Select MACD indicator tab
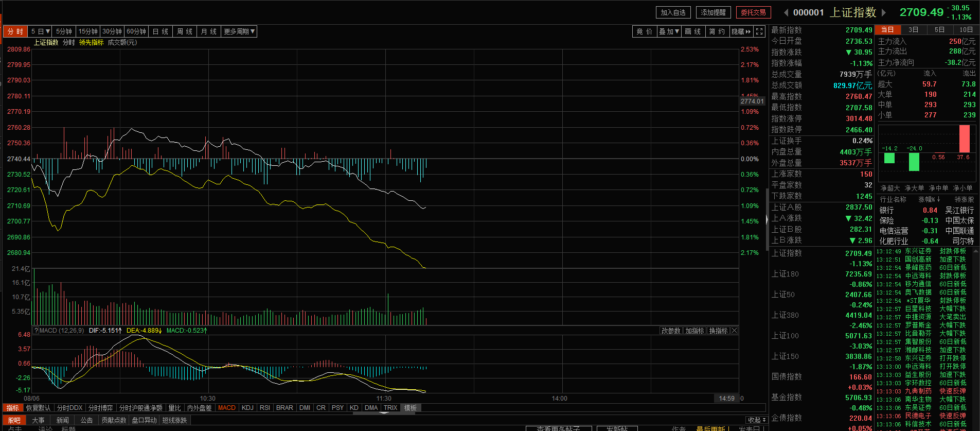Image resolution: width=980 pixels, height=431 pixels. (227, 408)
